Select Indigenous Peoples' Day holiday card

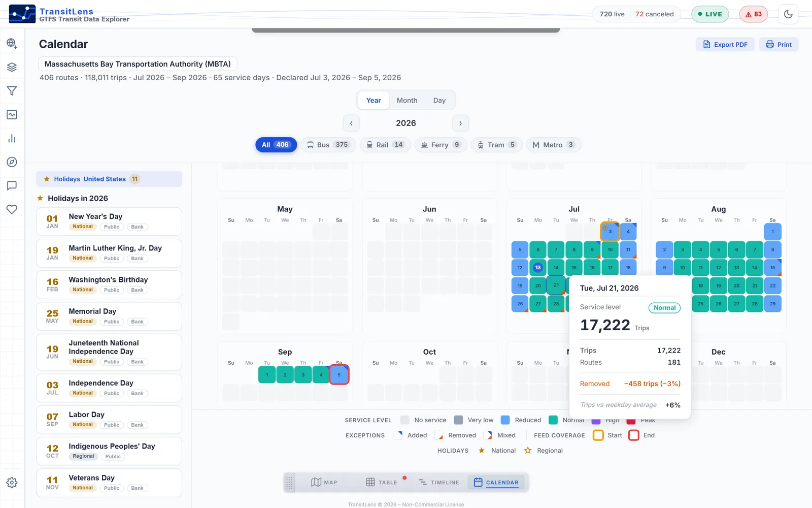109,451
